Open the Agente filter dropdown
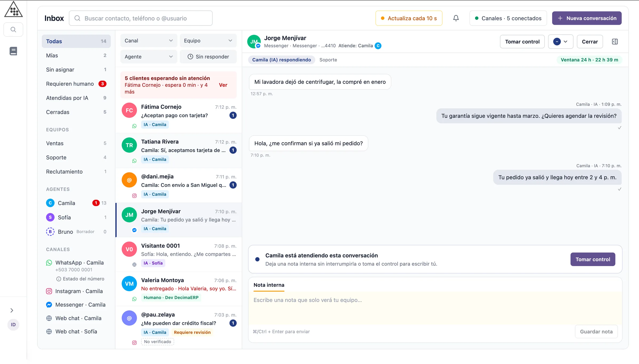Image resolution: width=639 pixels, height=364 pixels. 149,57
